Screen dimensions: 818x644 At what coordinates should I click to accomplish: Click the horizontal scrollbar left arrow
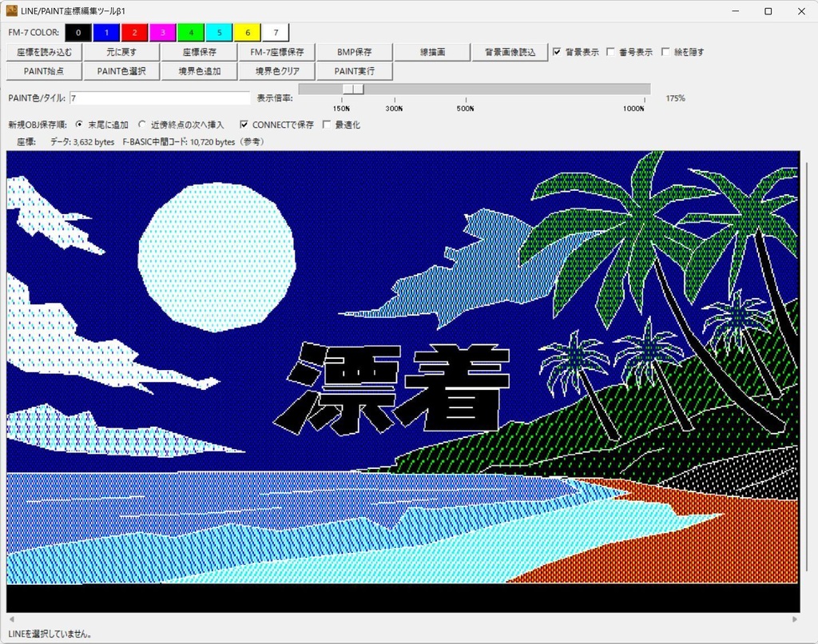coord(11,619)
